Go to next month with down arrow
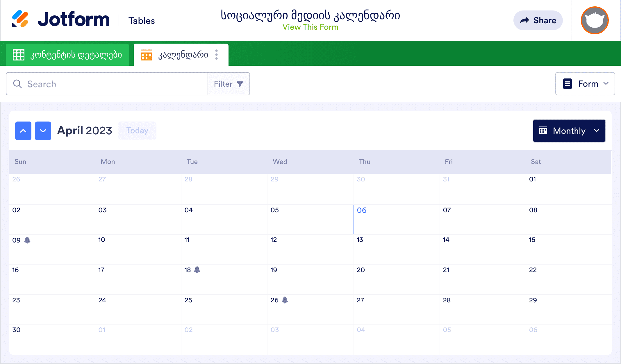The image size is (621, 364). point(43,131)
